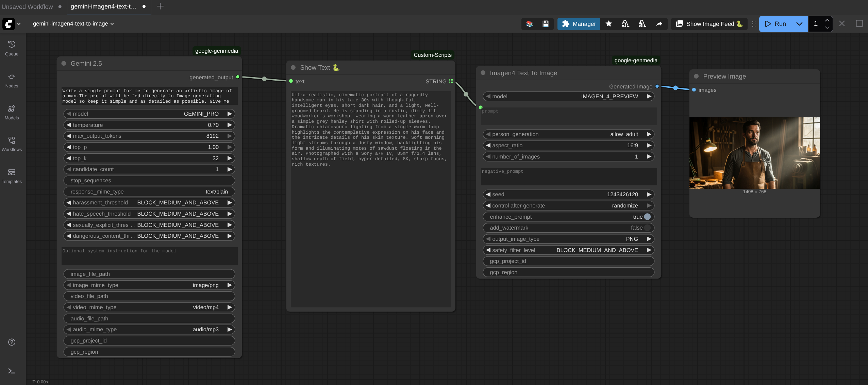This screenshot has width=868, height=385.
Task: Open the Nodes library sidebar
Action: click(x=12, y=81)
